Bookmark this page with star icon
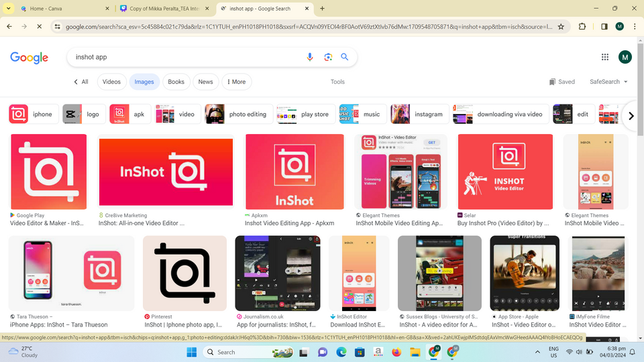Image resolution: width=644 pixels, height=362 pixels. click(x=561, y=27)
